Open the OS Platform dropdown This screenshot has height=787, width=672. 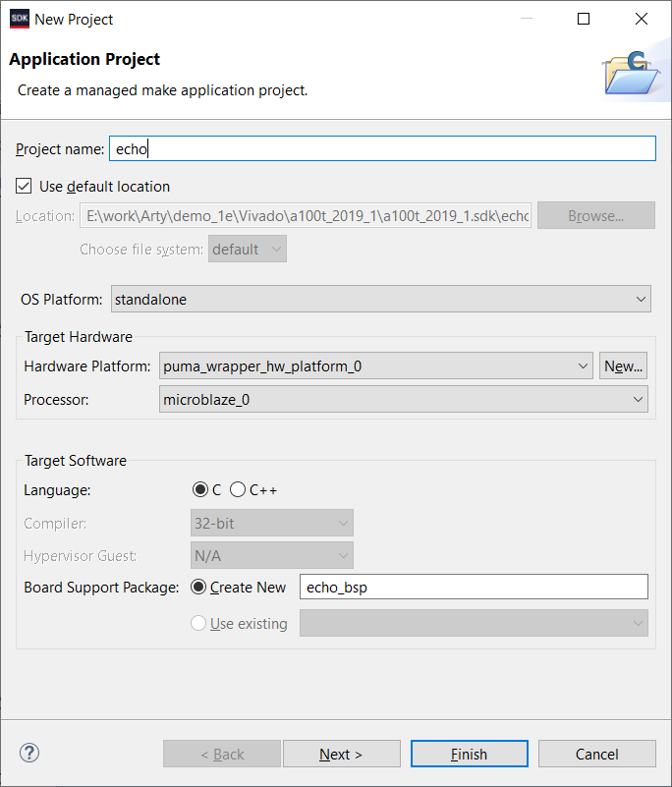(x=381, y=299)
